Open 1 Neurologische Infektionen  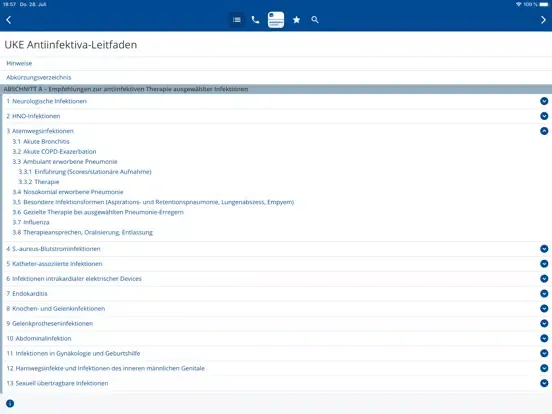point(46,101)
